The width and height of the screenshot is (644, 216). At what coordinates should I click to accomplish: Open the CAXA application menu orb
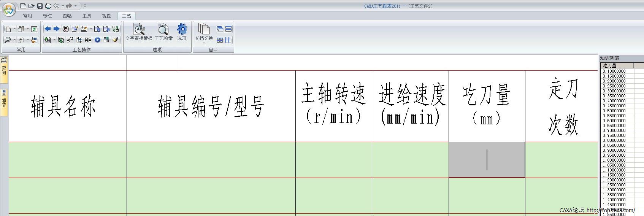click(x=9, y=10)
